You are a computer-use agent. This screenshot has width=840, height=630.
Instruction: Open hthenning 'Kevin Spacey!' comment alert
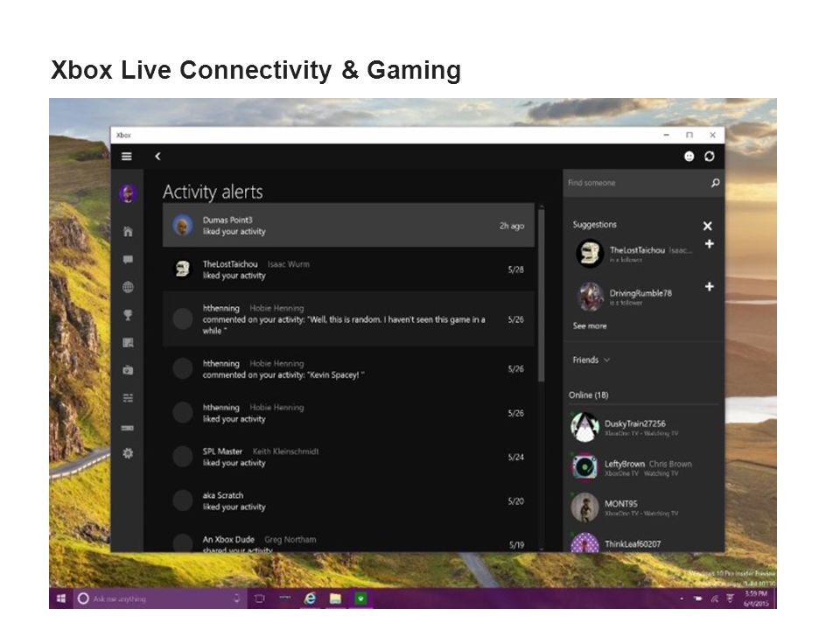tap(348, 369)
